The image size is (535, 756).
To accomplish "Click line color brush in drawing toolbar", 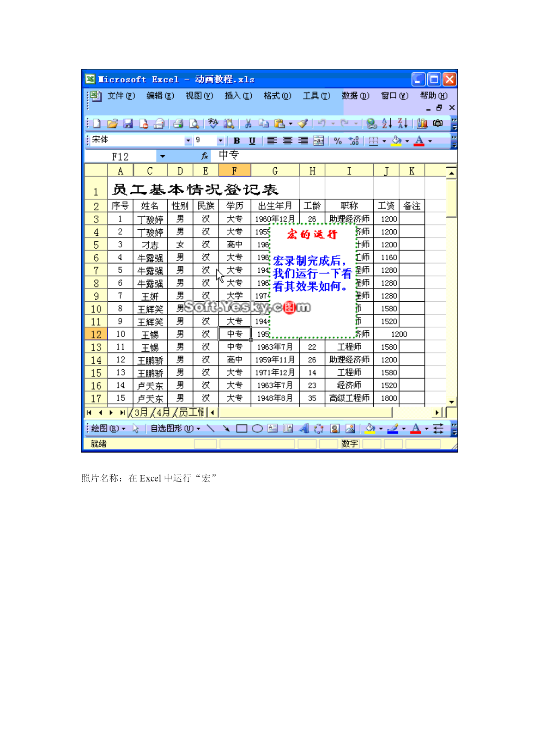I will point(392,428).
